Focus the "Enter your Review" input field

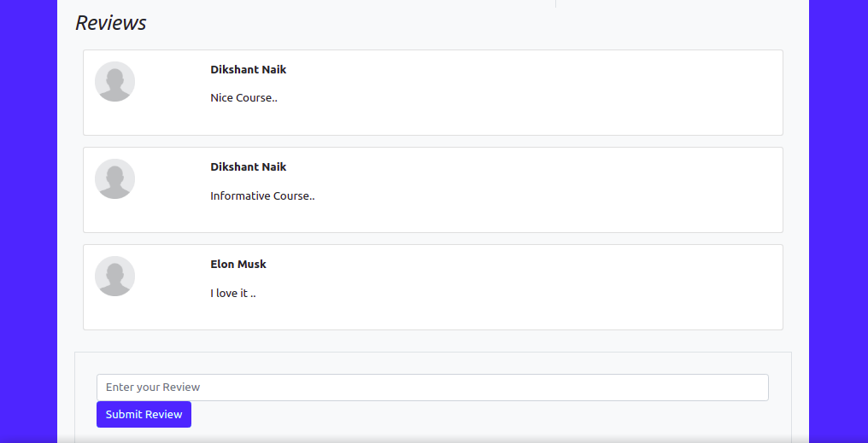click(x=432, y=388)
